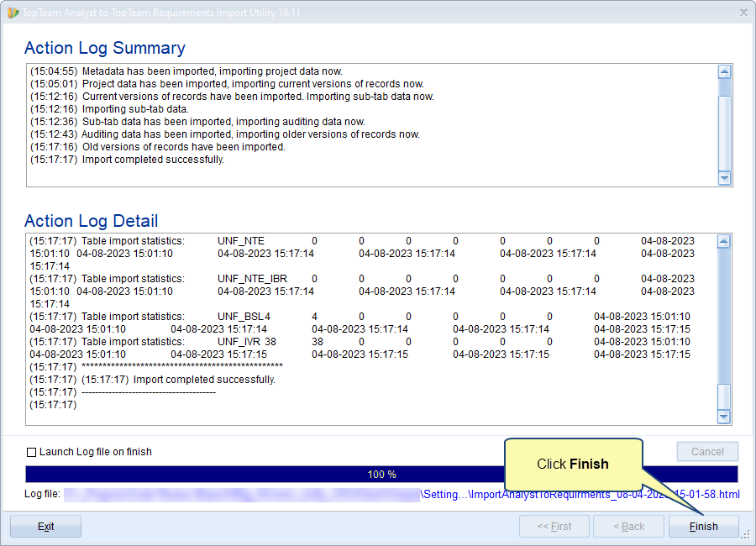
Task: Click Action Log Summary scroll down arrow
Action: (x=724, y=178)
